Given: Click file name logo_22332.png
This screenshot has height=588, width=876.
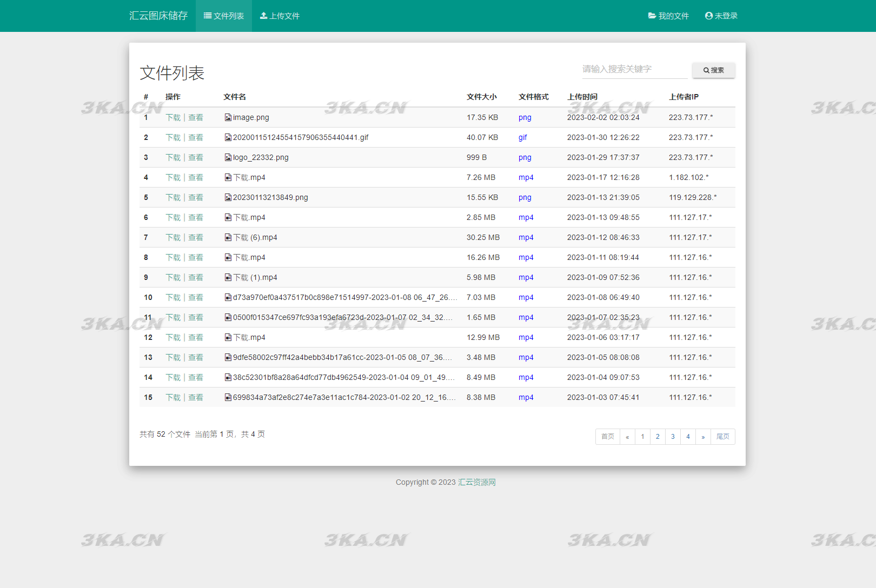Looking at the screenshot, I should coord(261,157).
